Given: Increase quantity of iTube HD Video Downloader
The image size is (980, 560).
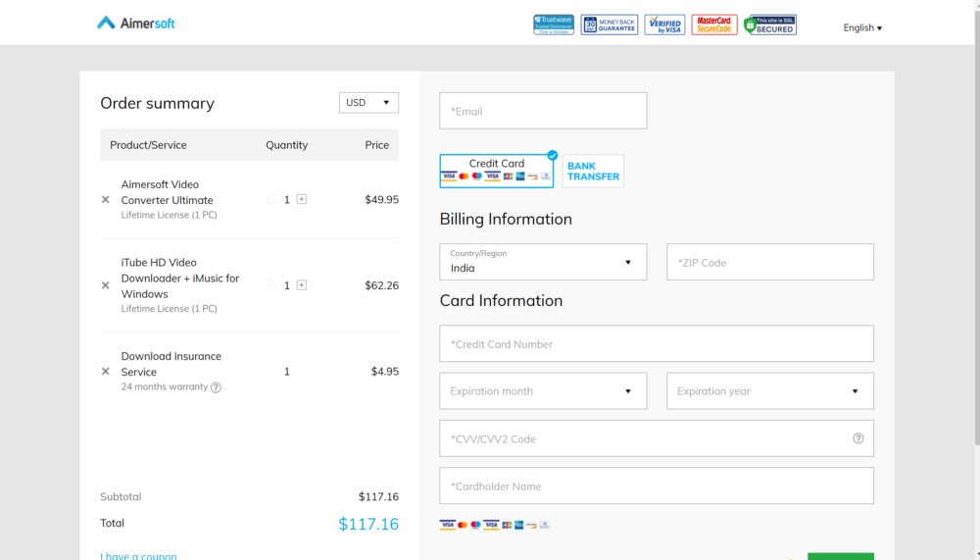Looking at the screenshot, I should [x=302, y=285].
